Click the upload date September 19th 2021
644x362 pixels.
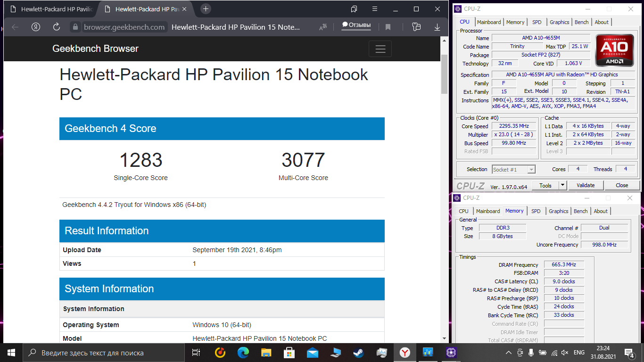(237, 250)
